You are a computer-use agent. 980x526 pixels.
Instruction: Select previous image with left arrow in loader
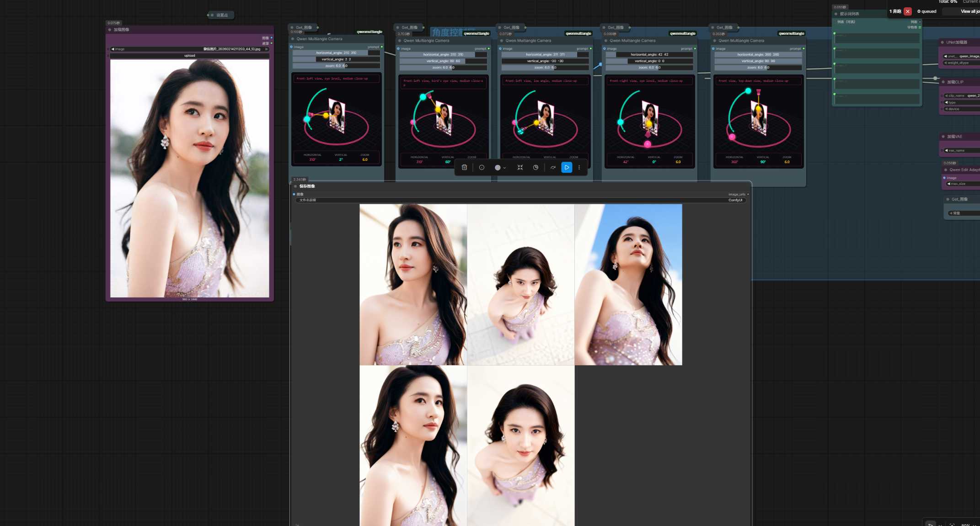[x=113, y=49]
